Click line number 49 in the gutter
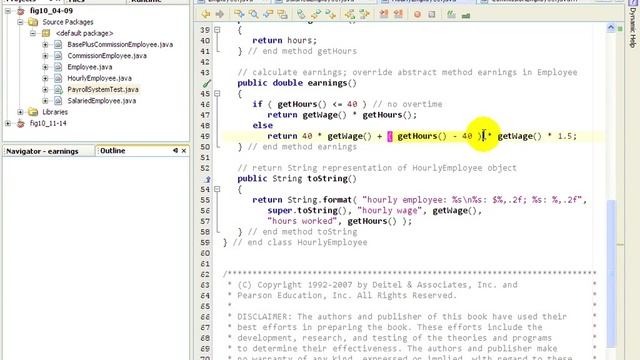This screenshot has height=360, width=640. tap(205, 136)
